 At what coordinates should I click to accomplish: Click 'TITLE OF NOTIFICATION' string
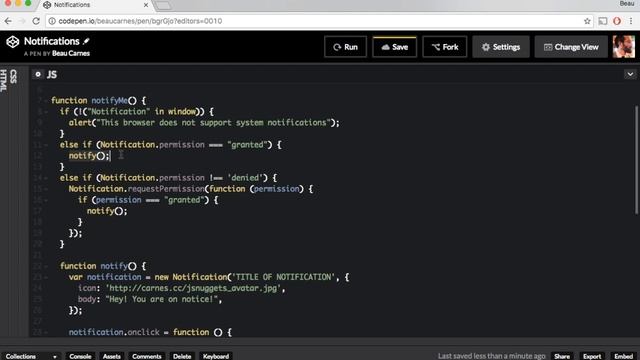click(283, 277)
